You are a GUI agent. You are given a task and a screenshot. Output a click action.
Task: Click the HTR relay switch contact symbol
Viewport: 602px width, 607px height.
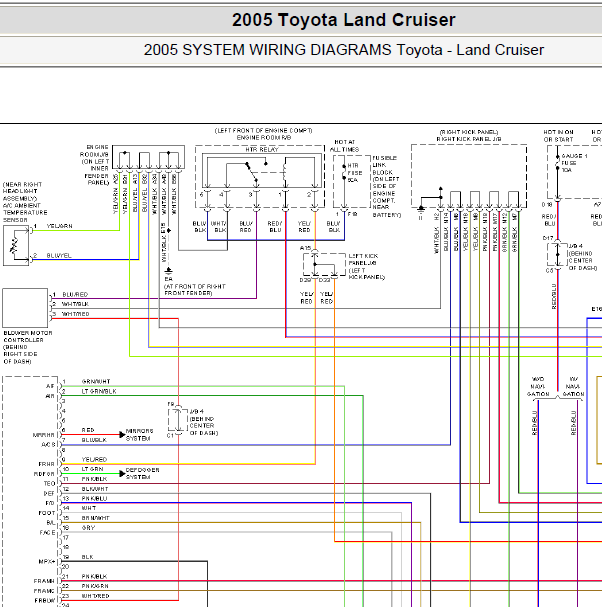[252, 172]
